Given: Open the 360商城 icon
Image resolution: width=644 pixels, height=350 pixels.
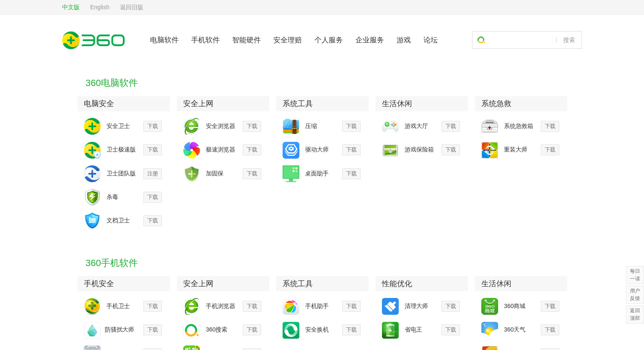Looking at the screenshot, I should click(x=490, y=306).
